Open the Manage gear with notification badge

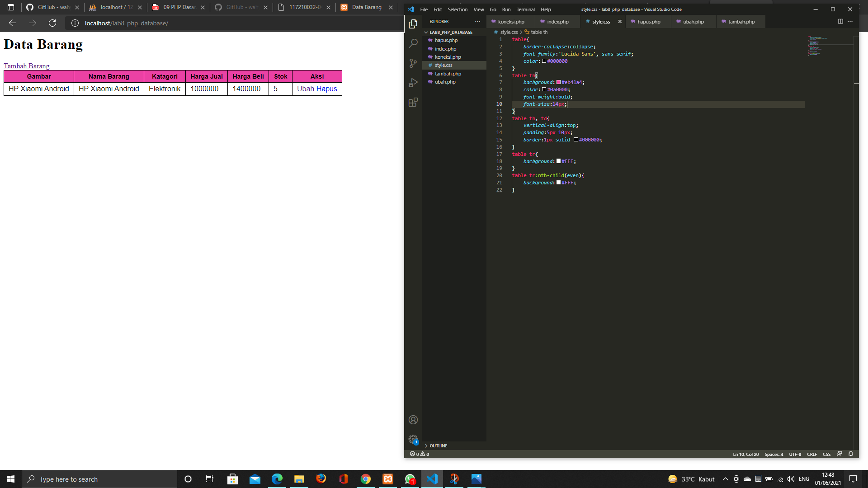413,439
